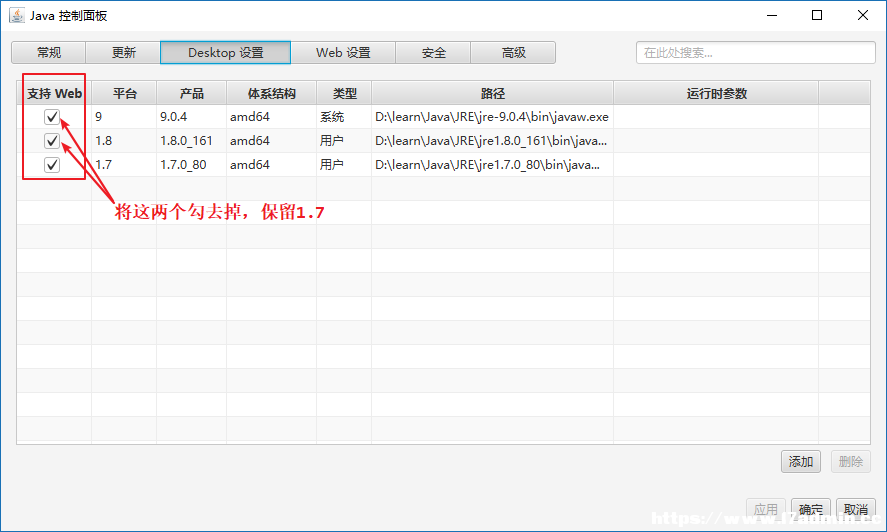This screenshot has width=887, height=532.
Task: Click runtime parameters cell of 9.0.4 row
Action: (x=716, y=117)
